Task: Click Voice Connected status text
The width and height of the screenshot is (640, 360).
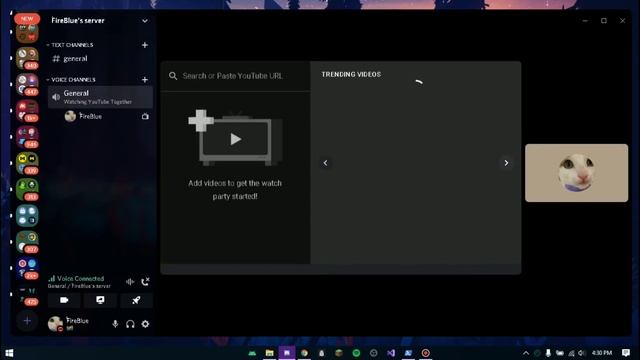Action: pyautogui.click(x=80, y=279)
